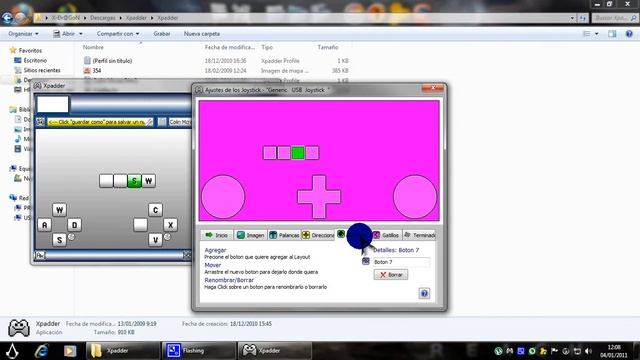
Task: Click the taskbar clock showing 12:08
Action: pos(613,351)
